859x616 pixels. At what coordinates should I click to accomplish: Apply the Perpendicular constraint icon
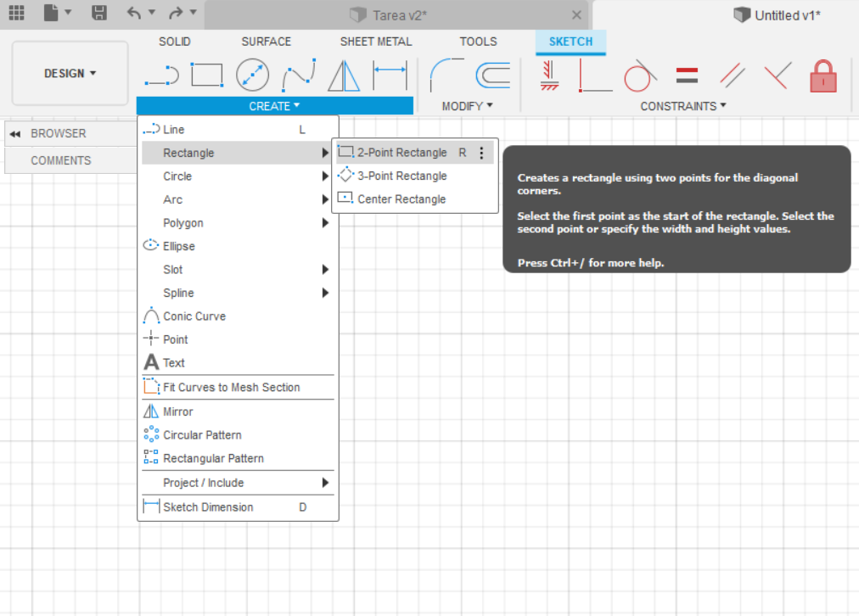[778, 75]
